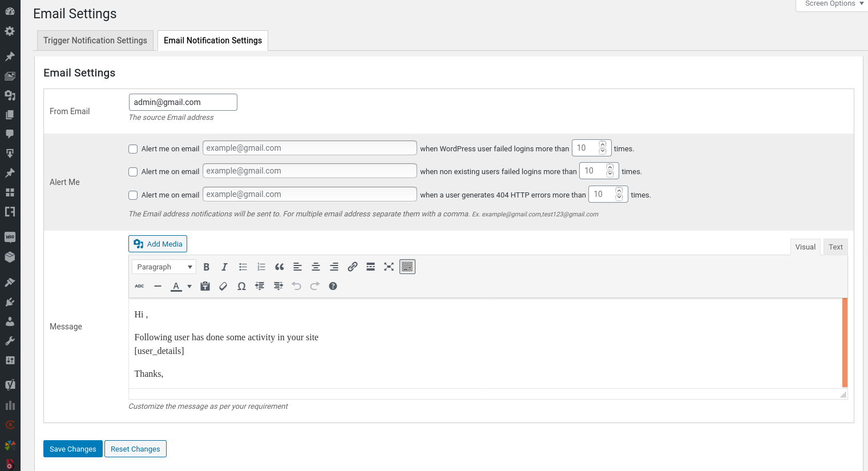Viewport: 868px width, 471px height.
Task: Insert a blockquote in the message
Action: (x=279, y=267)
